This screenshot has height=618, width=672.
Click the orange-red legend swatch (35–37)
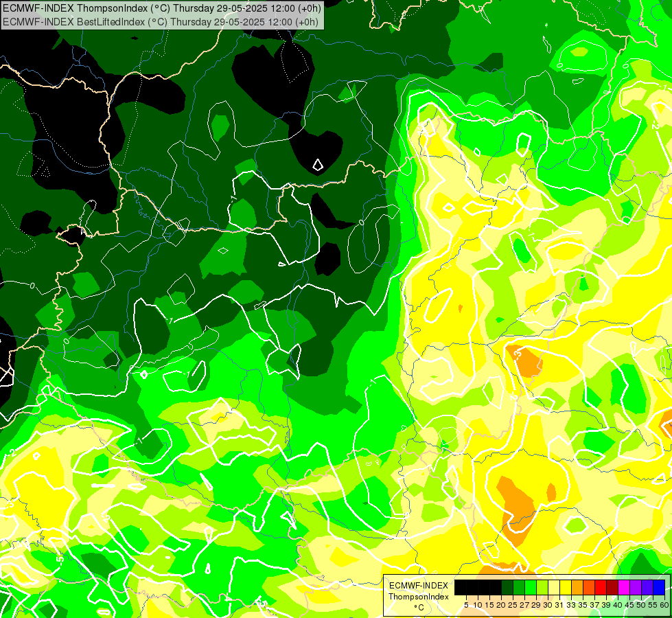click(x=589, y=587)
